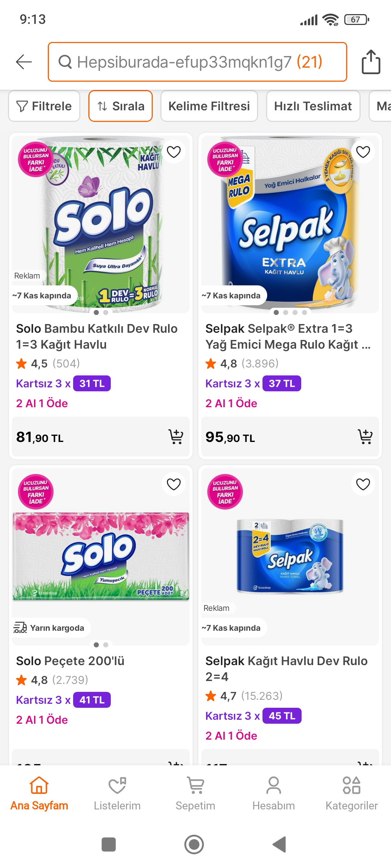Favorite the Solo Peçete 200'lü product
This screenshot has height=868, width=391.
tap(174, 484)
